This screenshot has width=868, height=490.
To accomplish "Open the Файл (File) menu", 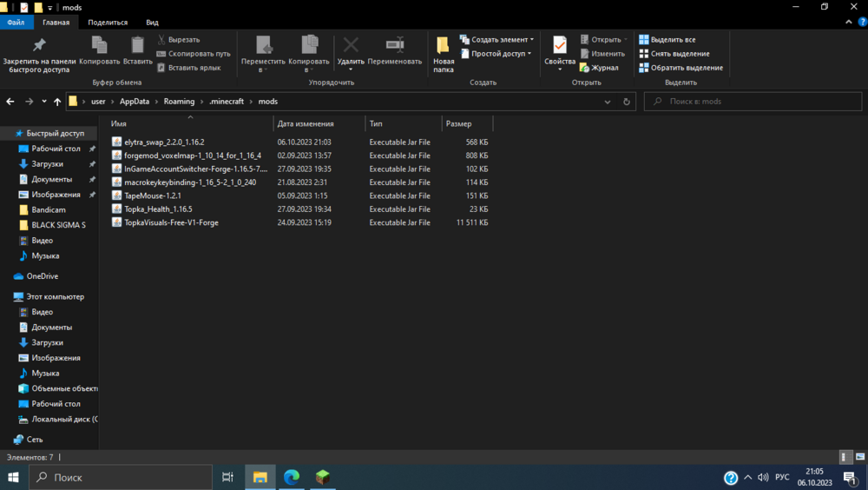I will 16,23.
